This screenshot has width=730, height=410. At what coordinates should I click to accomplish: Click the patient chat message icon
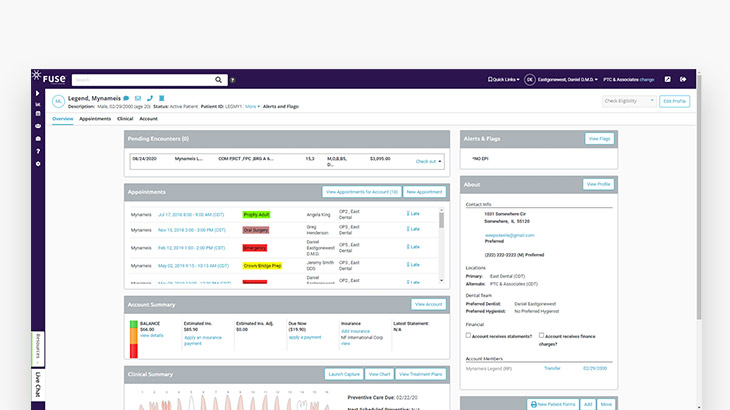pyautogui.click(x=126, y=98)
